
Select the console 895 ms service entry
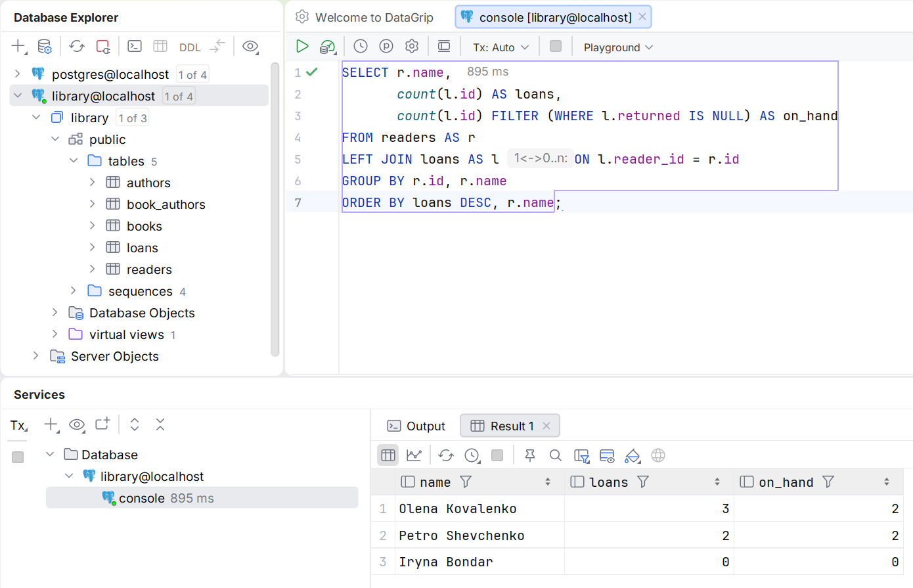[202, 497]
